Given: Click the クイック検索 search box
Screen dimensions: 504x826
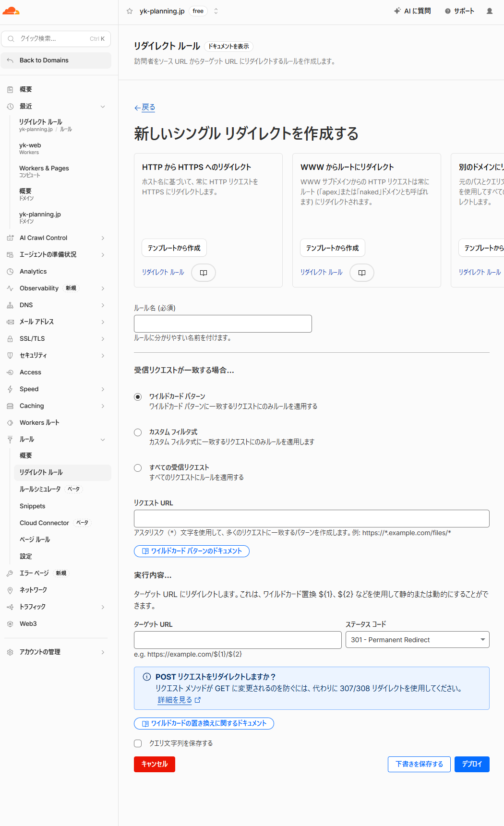Looking at the screenshot, I should click(x=56, y=39).
